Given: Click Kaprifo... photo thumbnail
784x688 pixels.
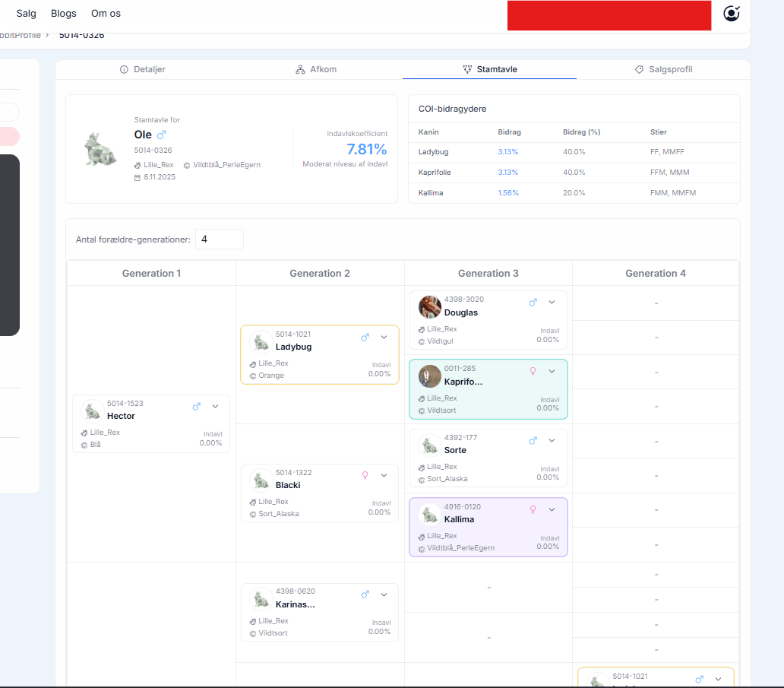Looking at the screenshot, I should point(429,376).
